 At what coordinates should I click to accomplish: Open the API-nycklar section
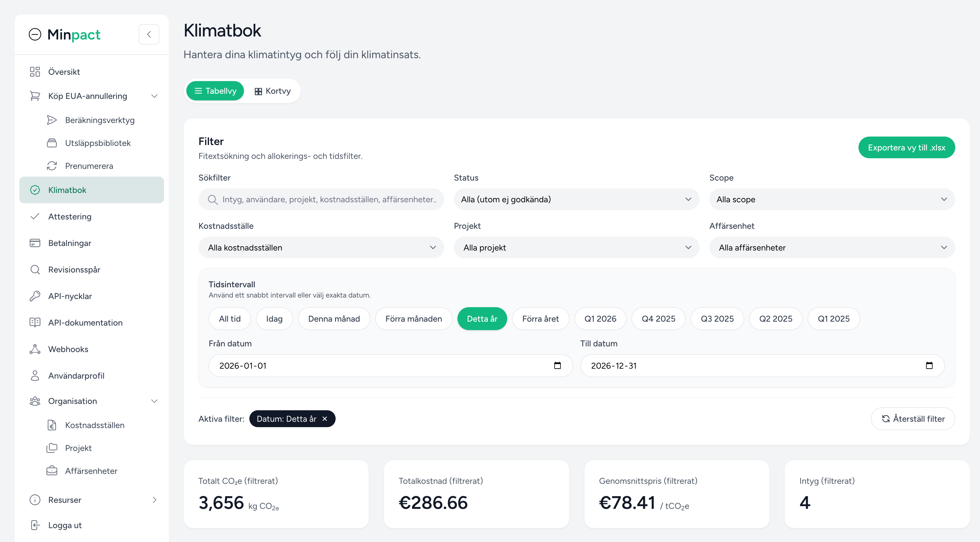tap(70, 296)
